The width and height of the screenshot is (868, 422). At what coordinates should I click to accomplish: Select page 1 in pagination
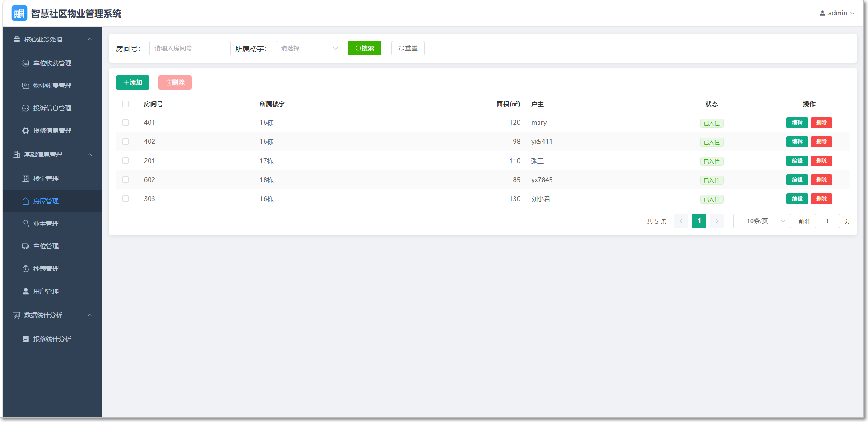(699, 221)
